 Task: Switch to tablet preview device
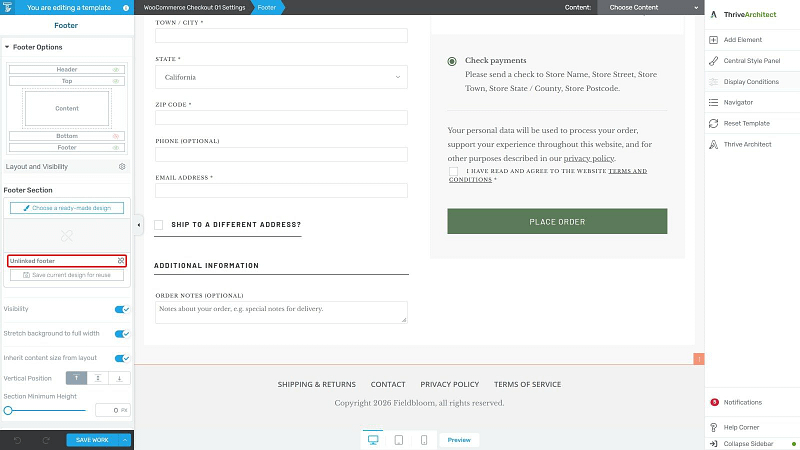(399, 440)
